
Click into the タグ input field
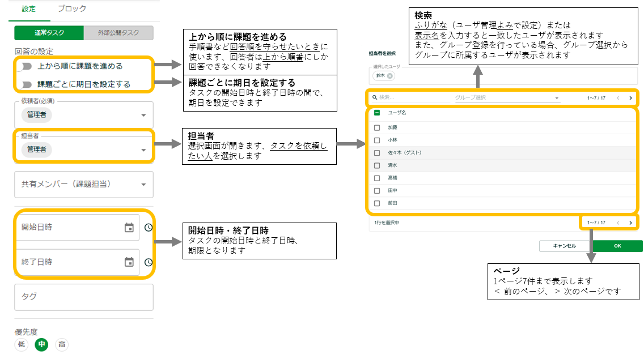click(x=83, y=297)
